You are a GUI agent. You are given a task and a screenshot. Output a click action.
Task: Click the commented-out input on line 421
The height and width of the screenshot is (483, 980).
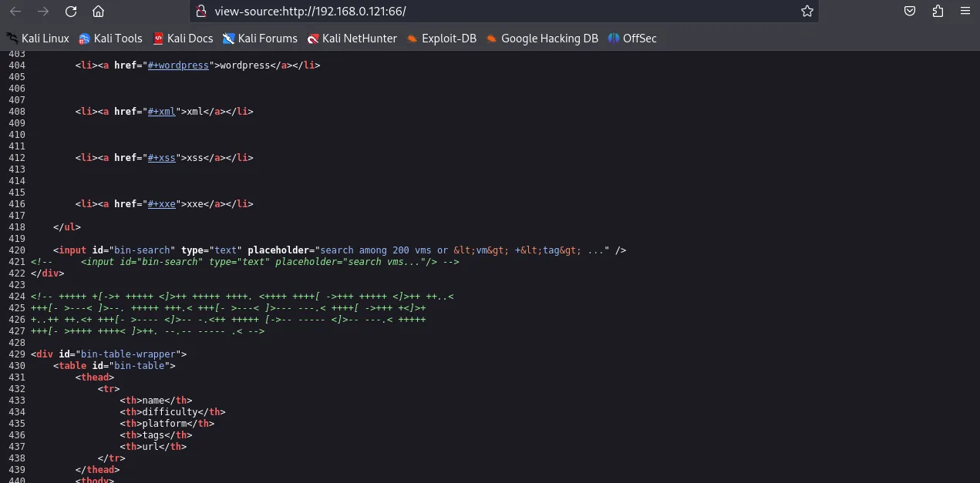tap(245, 262)
